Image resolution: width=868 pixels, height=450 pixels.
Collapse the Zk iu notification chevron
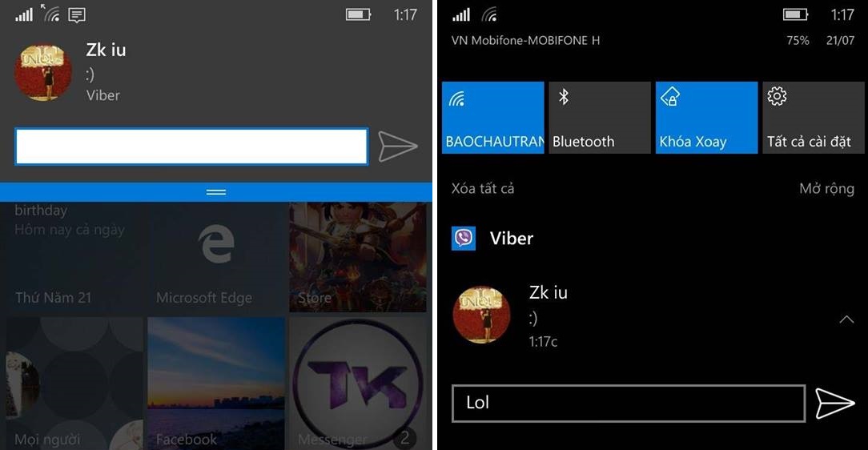click(846, 319)
